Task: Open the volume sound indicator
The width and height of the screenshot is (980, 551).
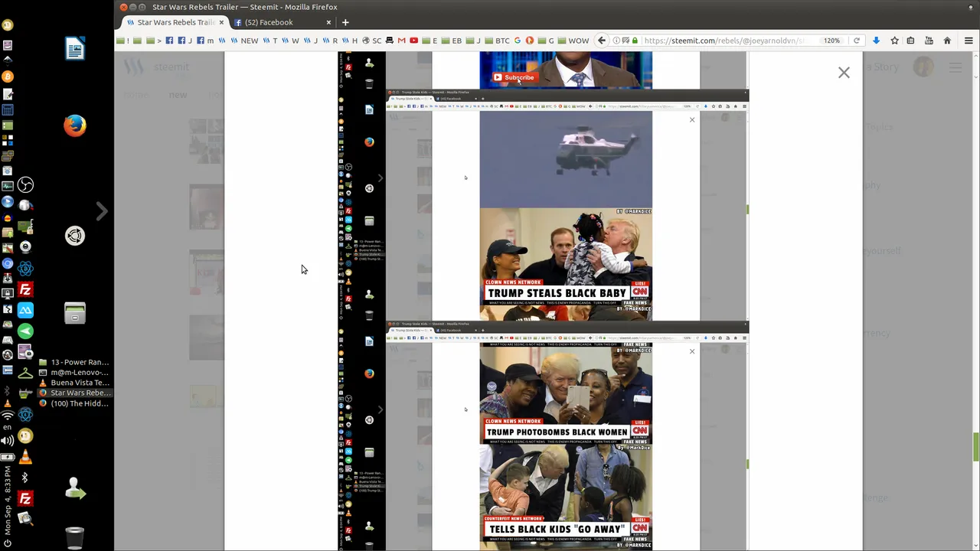Action: (8, 441)
